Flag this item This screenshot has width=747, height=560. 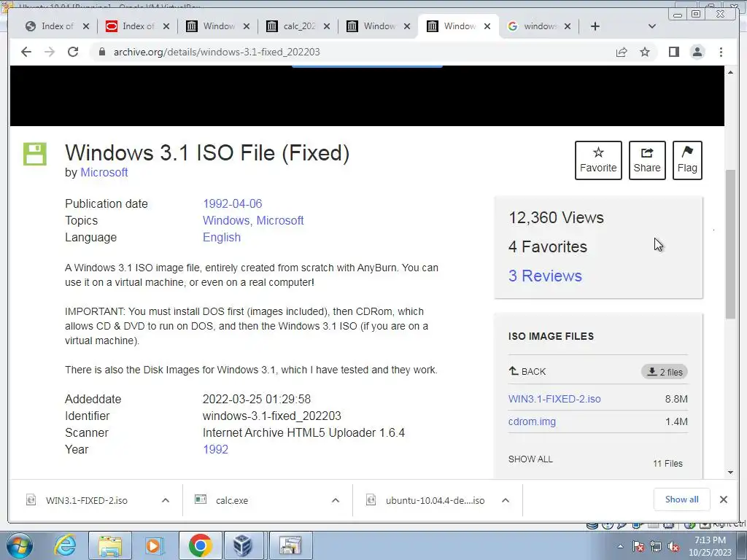687,160
